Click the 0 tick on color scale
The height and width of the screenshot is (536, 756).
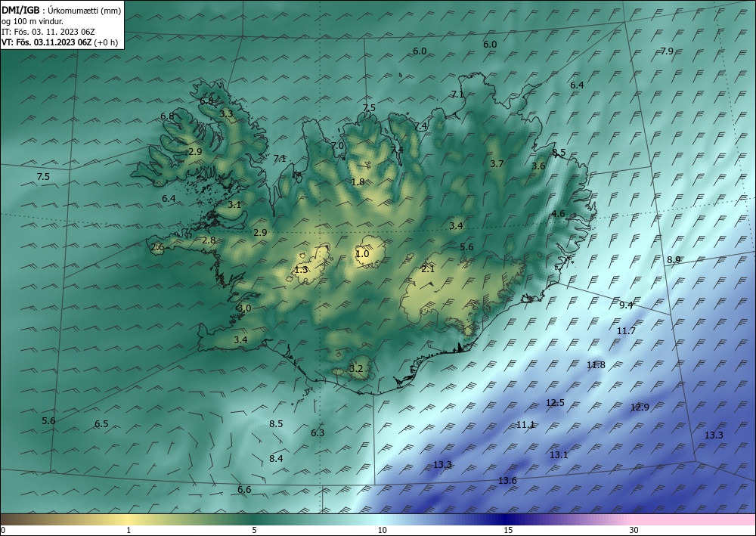[x=3, y=530]
